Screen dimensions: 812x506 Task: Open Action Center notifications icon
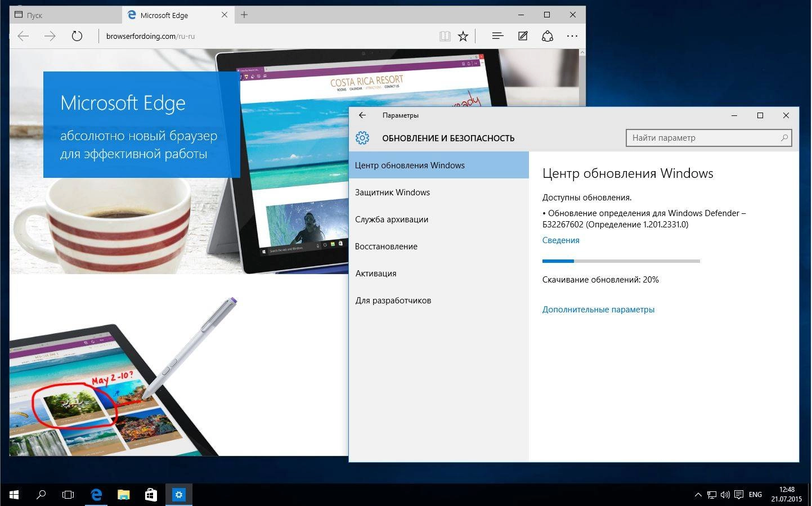point(738,495)
